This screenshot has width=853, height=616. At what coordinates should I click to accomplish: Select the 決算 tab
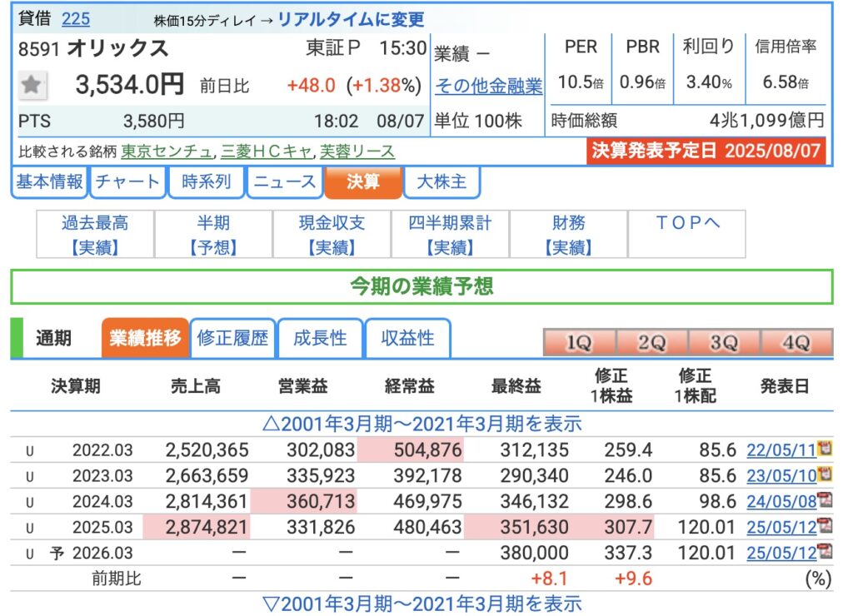[x=363, y=181]
